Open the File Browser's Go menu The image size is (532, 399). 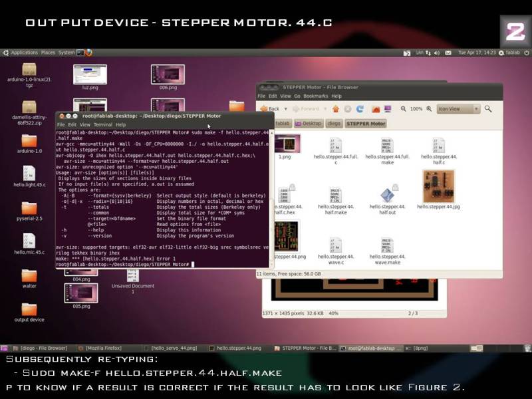[x=297, y=96]
